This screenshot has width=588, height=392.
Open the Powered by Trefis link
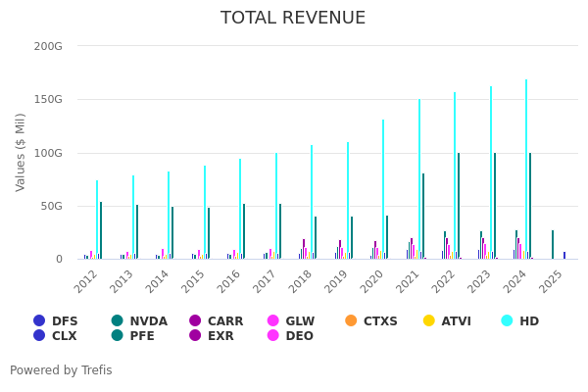61,370
